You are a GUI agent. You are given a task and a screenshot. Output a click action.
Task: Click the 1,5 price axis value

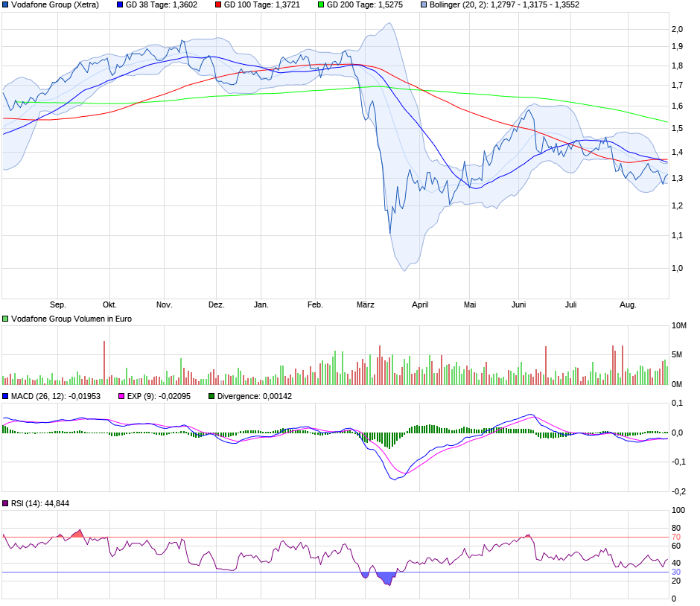[x=677, y=129]
